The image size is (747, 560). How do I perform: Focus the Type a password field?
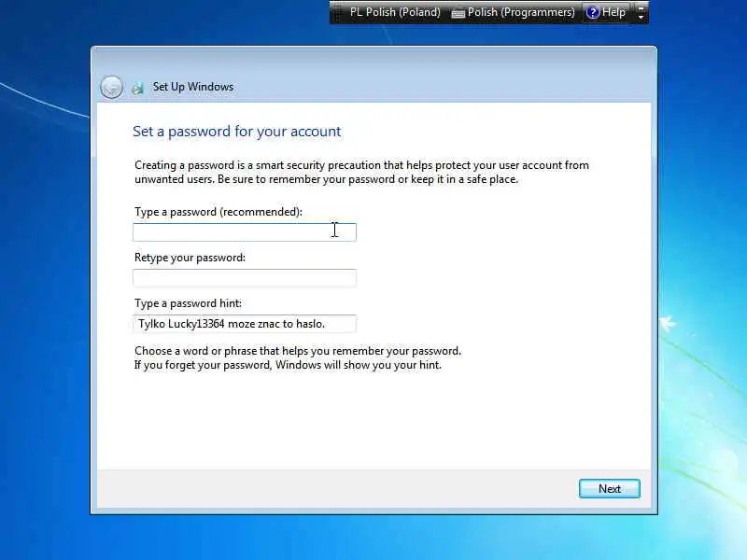pyautogui.click(x=245, y=231)
